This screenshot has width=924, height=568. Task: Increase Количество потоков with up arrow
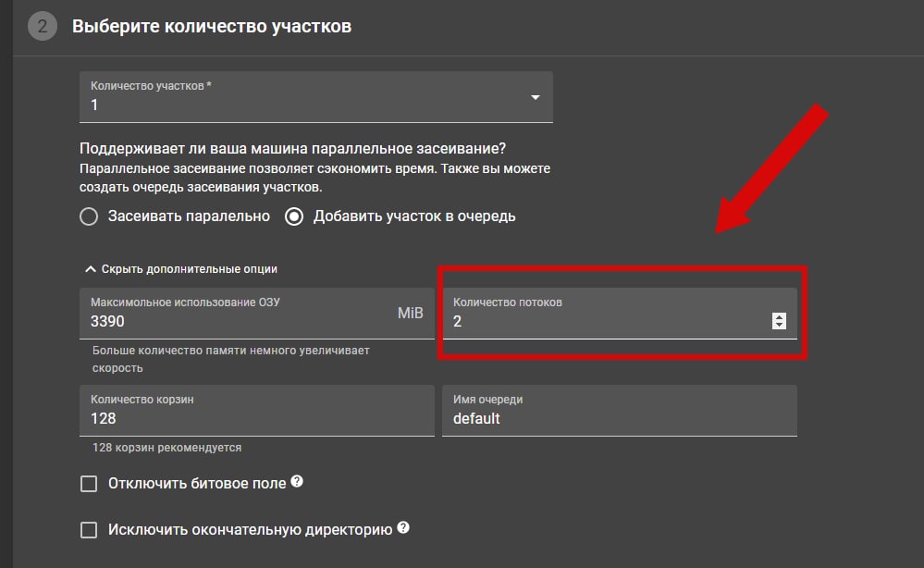click(x=779, y=316)
